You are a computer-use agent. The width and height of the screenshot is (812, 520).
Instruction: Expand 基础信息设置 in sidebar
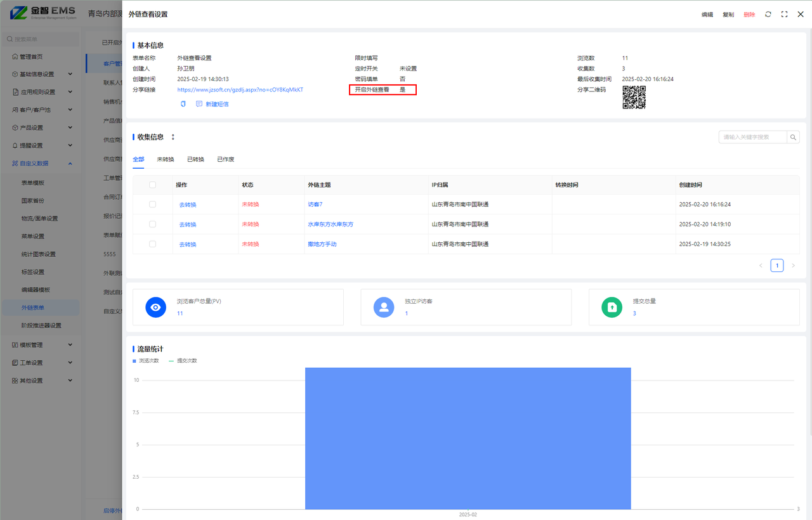(70, 74)
